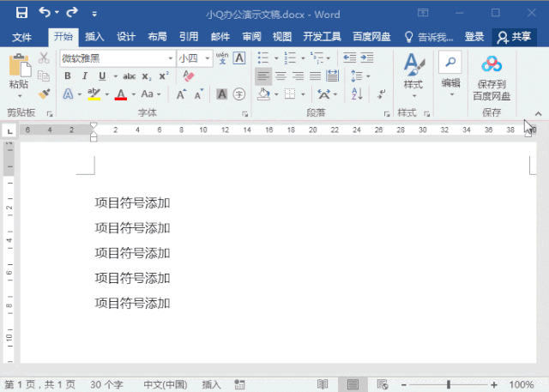
Task: Open Paragraph dialog launcher
Action: click(387, 114)
